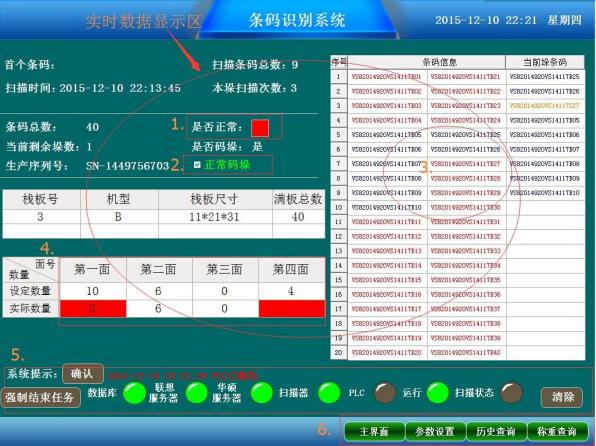Image resolution: width=596 pixels, height=446 pixels.
Task: Click the 运行 green running indicator
Action: 438,393
